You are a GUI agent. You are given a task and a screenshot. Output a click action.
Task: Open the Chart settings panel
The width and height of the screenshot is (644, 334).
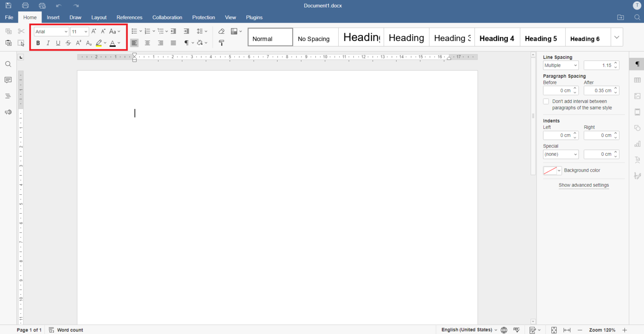click(637, 144)
